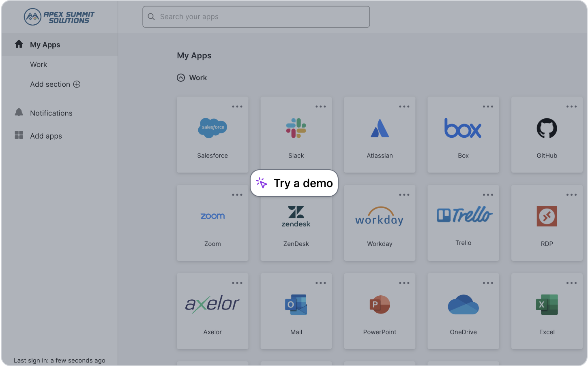Open the OneDrive cloud icon
This screenshot has width=588, height=367.
tap(463, 305)
